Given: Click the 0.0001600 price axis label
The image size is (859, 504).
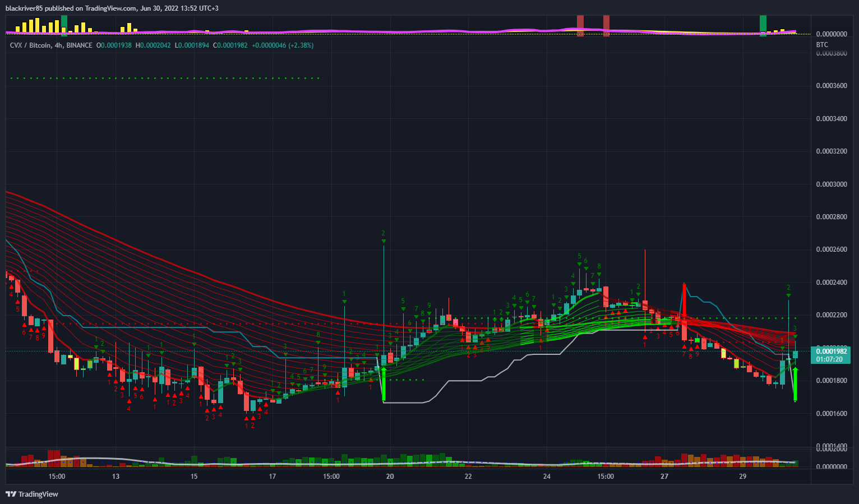Looking at the screenshot, I should [832, 414].
